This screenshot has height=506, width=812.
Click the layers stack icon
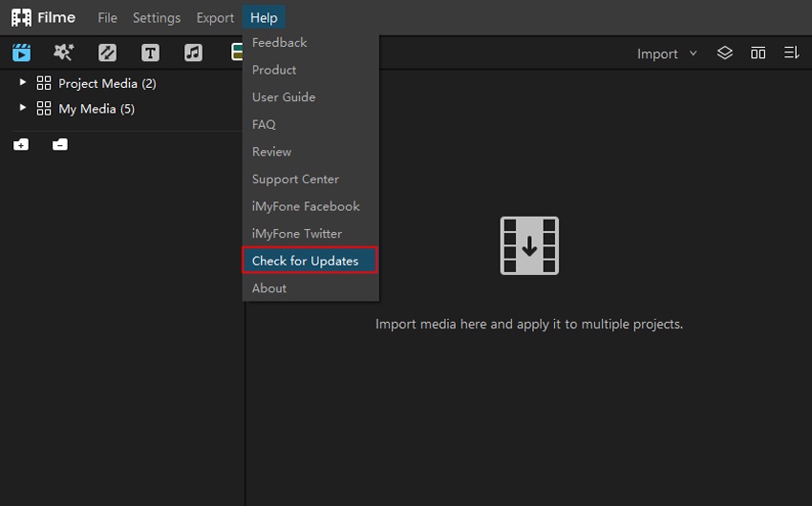point(724,53)
